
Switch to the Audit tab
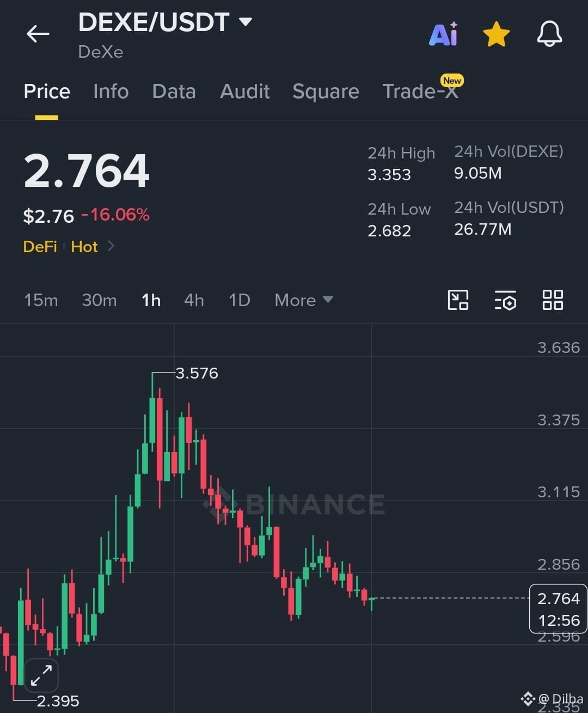244,91
